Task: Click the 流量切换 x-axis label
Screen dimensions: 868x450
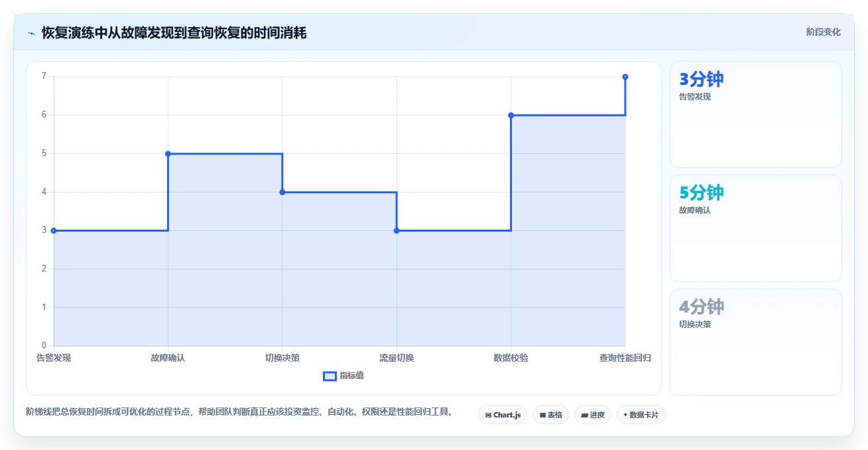Action: pos(397,358)
